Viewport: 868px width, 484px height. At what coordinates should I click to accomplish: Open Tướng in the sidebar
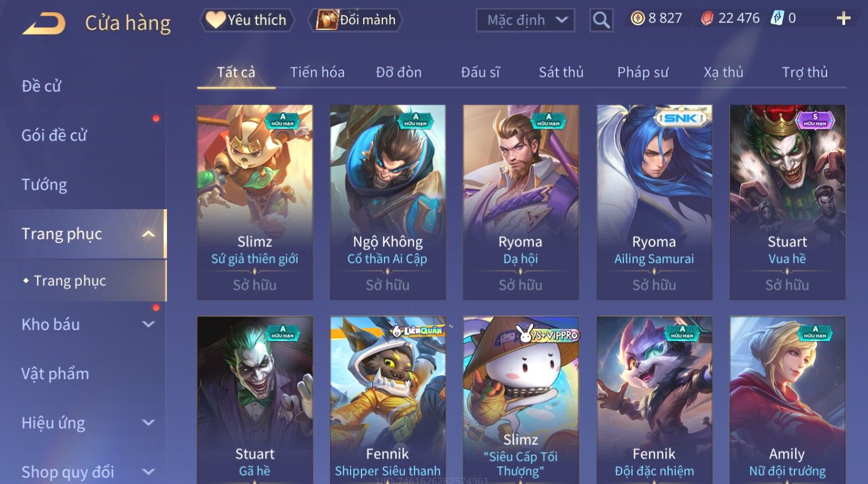[44, 185]
